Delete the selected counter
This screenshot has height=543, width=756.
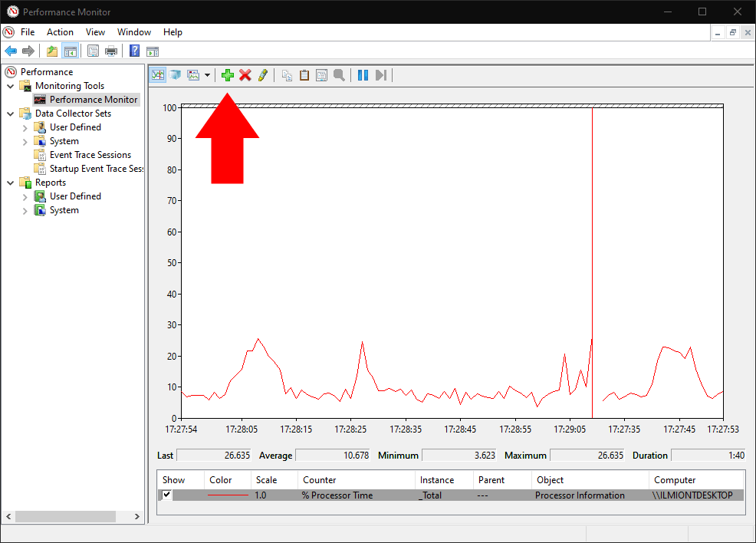[245, 74]
